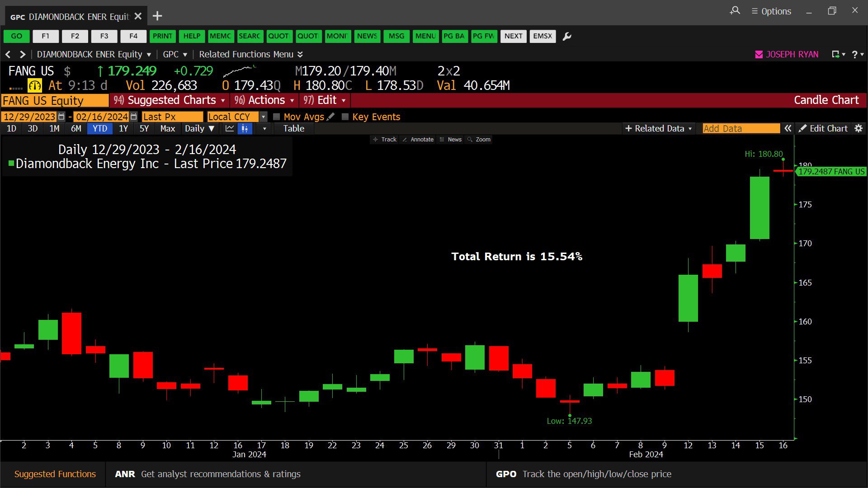868x488 pixels.
Task: Click the MSG function key
Action: tap(396, 36)
